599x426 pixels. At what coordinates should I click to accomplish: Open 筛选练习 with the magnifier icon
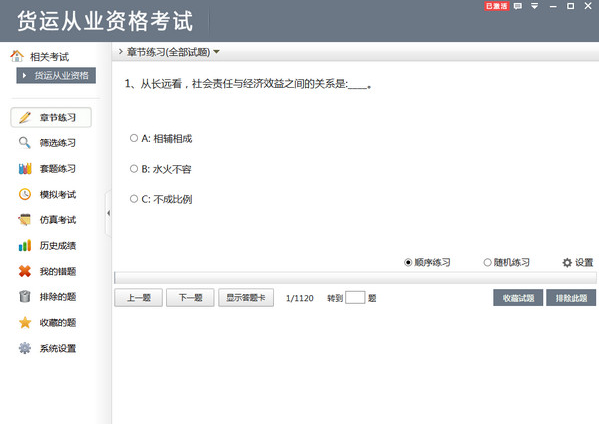(47, 143)
